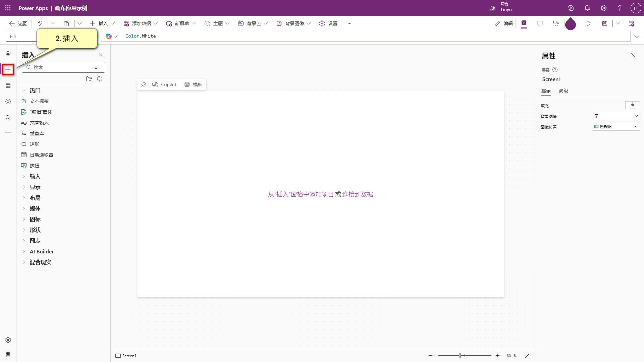Open the App checker stethoscope icon
Screen dimensions: 644x362
[556, 23]
